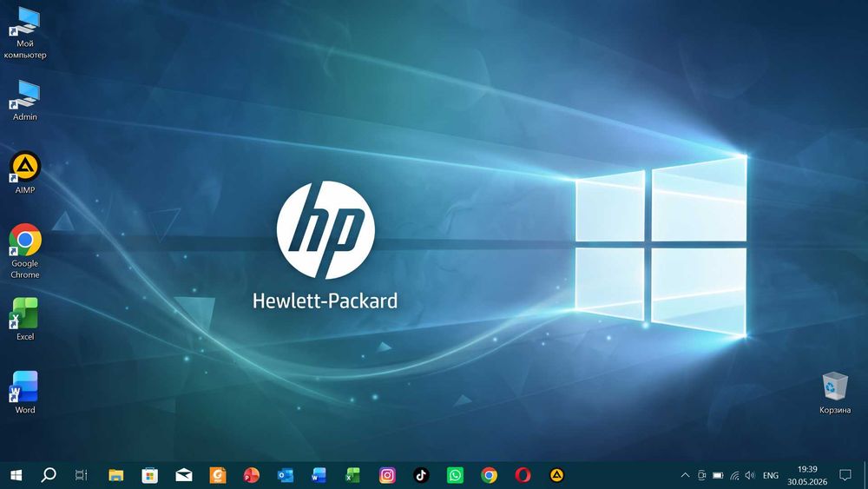Launch PowerPoint from the taskbar
Viewport: 868px width, 489px height.
point(252,475)
